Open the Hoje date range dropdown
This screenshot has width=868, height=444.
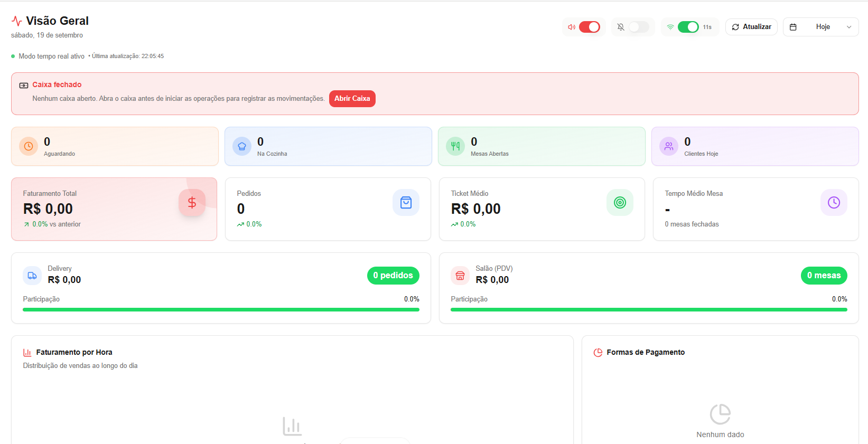pos(821,27)
